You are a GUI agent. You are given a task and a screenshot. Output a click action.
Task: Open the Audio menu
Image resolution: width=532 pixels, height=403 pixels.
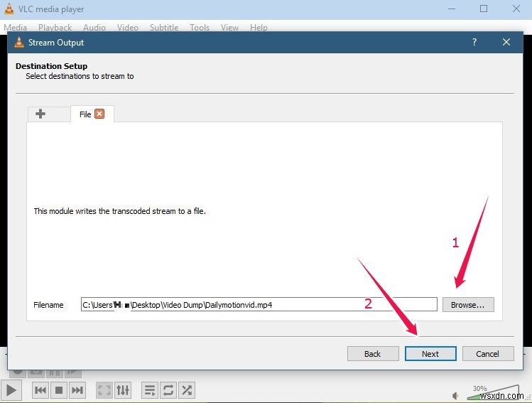(x=94, y=28)
